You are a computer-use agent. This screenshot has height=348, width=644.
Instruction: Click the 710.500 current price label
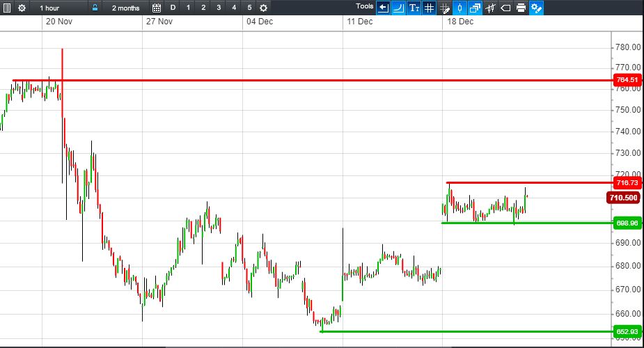tap(624, 198)
